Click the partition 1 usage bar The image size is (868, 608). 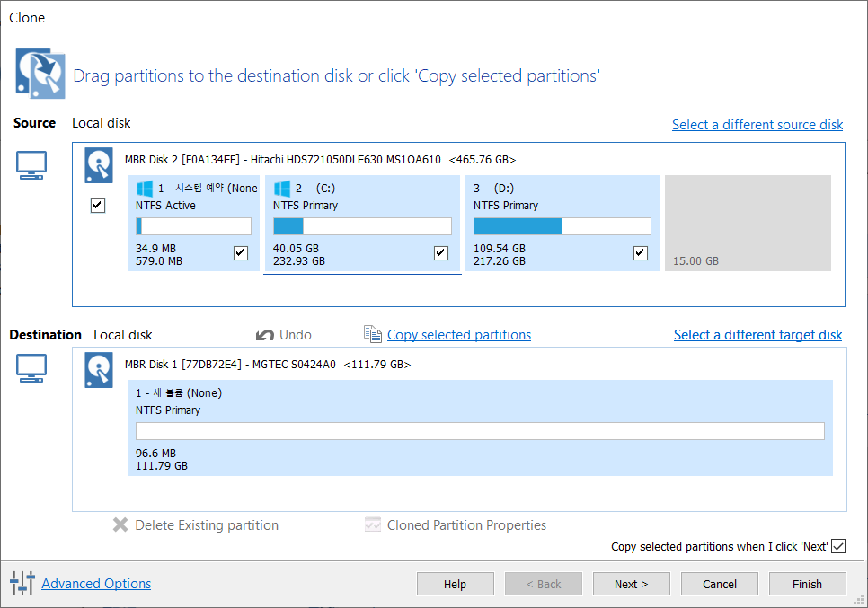tap(193, 226)
